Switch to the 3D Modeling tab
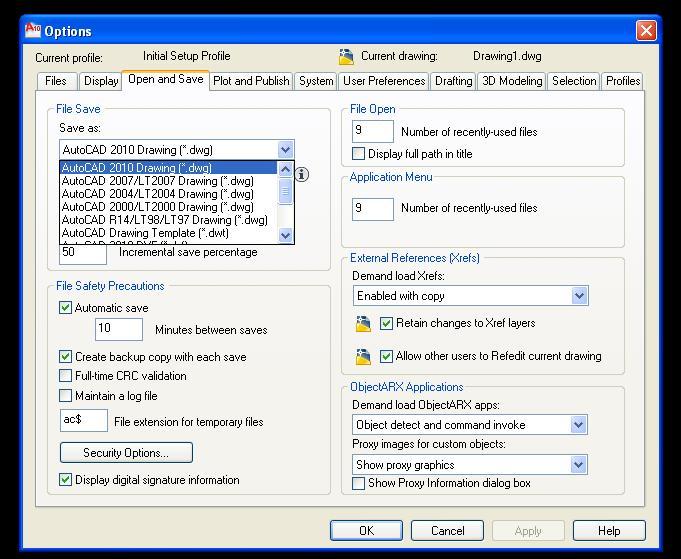681x559 pixels. [512, 81]
